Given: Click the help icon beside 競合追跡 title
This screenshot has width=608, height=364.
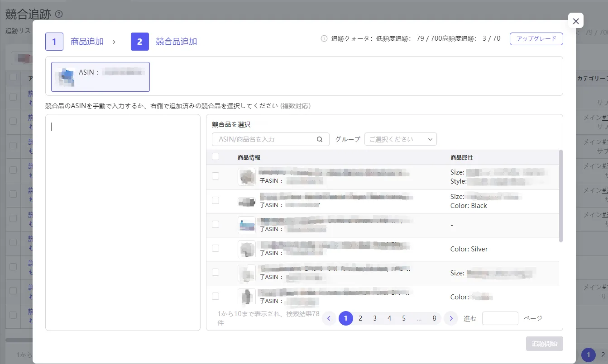Looking at the screenshot, I should [x=59, y=14].
